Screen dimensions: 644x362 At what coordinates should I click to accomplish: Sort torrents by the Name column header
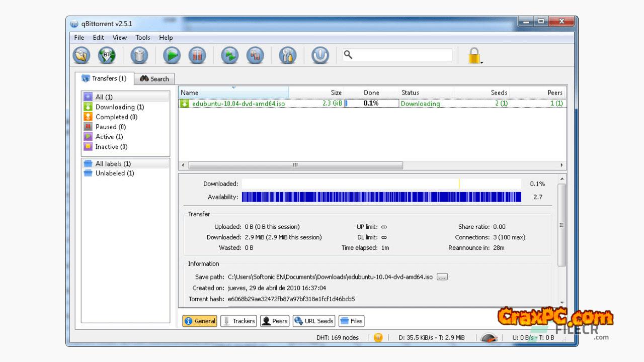233,93
